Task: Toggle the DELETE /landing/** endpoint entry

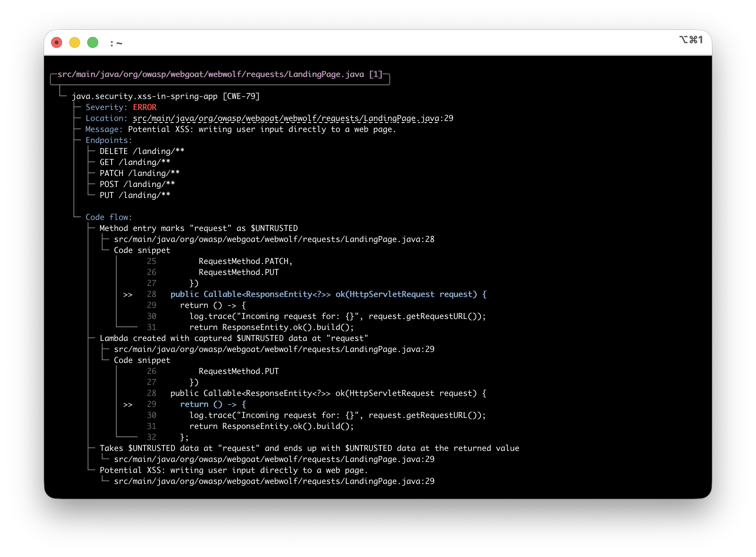Action: (142, 151)
